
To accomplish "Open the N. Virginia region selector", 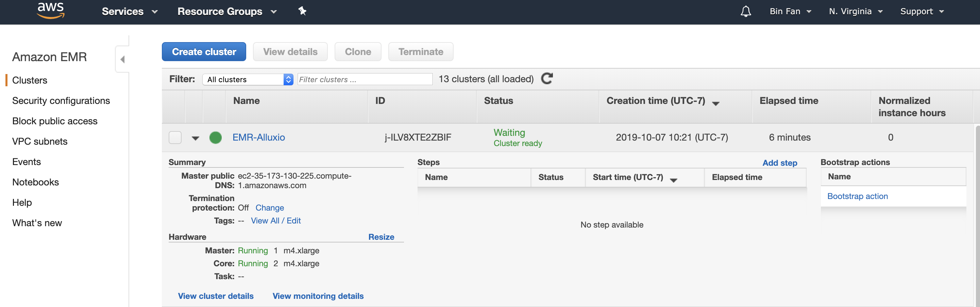I will (856, 12).
